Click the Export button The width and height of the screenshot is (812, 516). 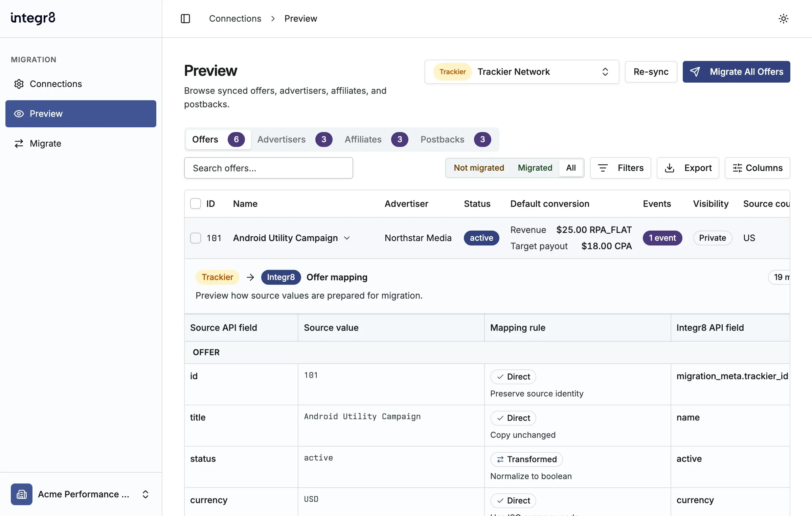click(688, 168)
